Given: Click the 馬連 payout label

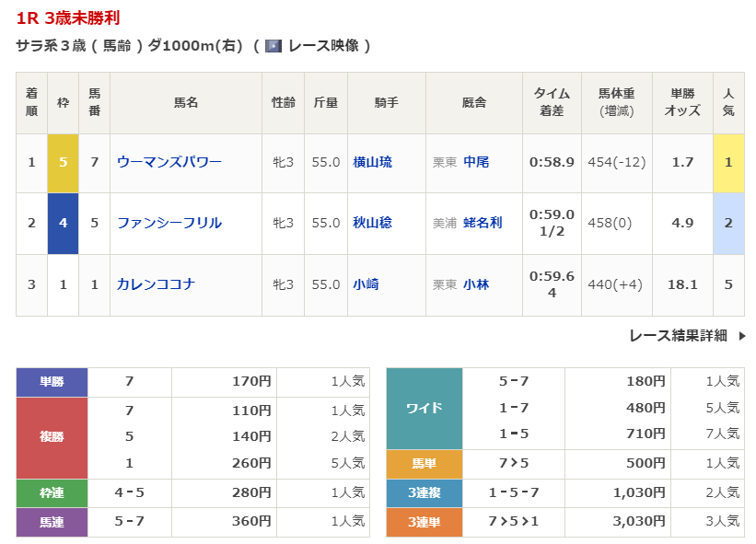Looking at the screenshot, I should [52, 522].
